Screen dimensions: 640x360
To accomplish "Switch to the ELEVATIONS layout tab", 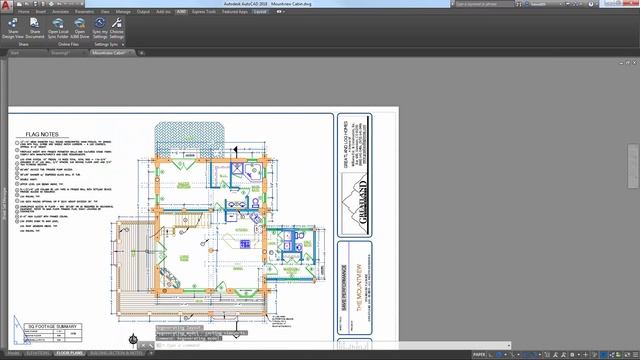I will [x=38, y=353].
